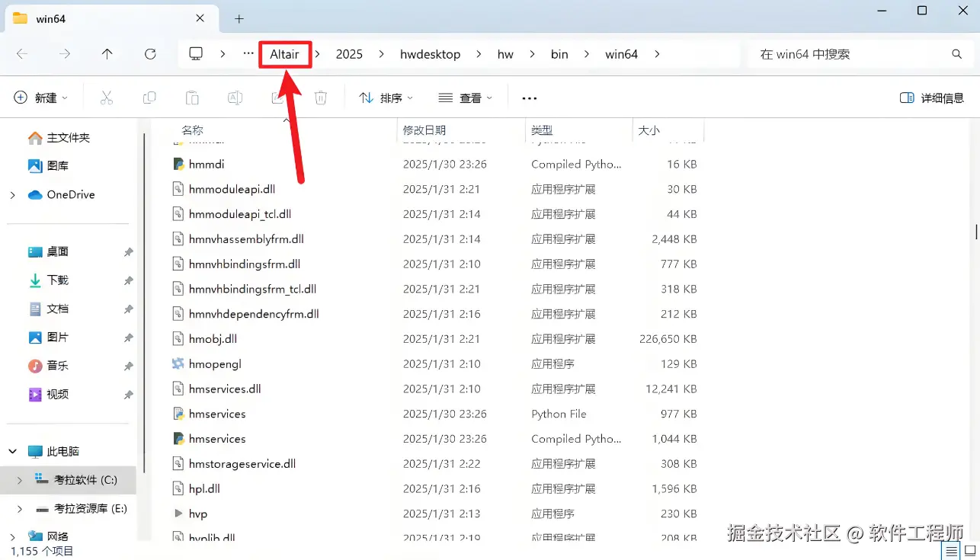This screenshot has height=560, width=980.
Task: Click chevron between Altair and 2025
Action: point(318,54)
